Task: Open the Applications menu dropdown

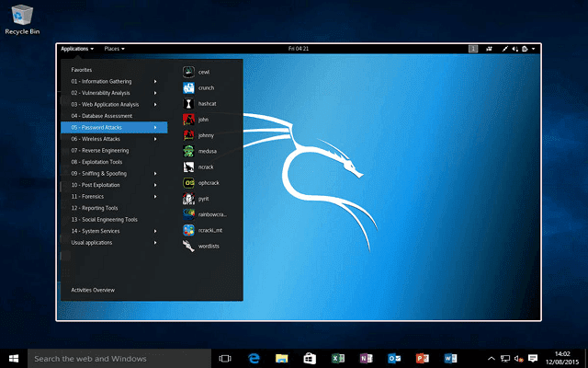Action: pos(77,49)
